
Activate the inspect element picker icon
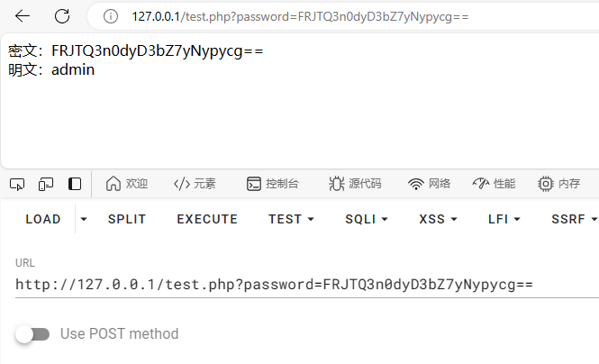(x=17, y=184)
